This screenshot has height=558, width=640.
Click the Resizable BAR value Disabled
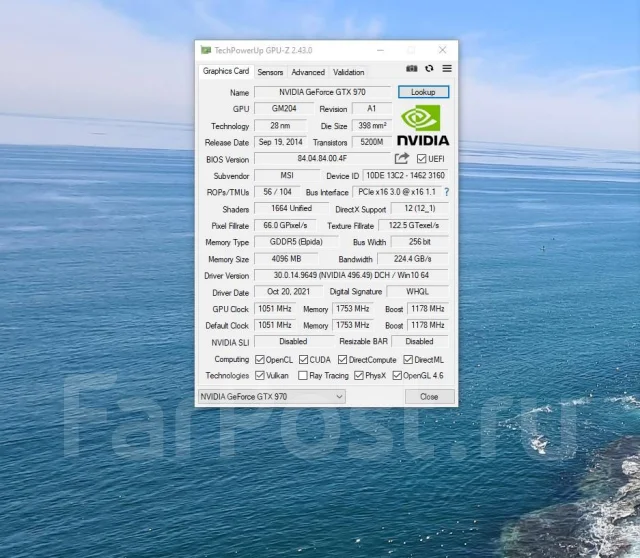point(420,341)
